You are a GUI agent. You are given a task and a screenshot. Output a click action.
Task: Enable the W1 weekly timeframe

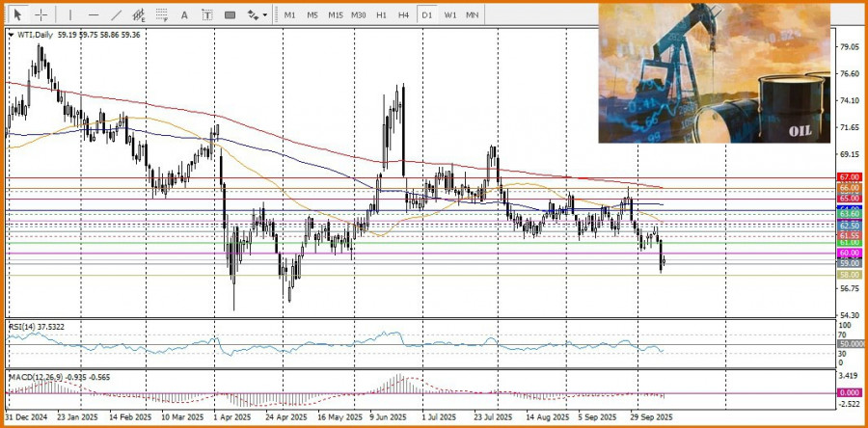[x=450, y=14]
